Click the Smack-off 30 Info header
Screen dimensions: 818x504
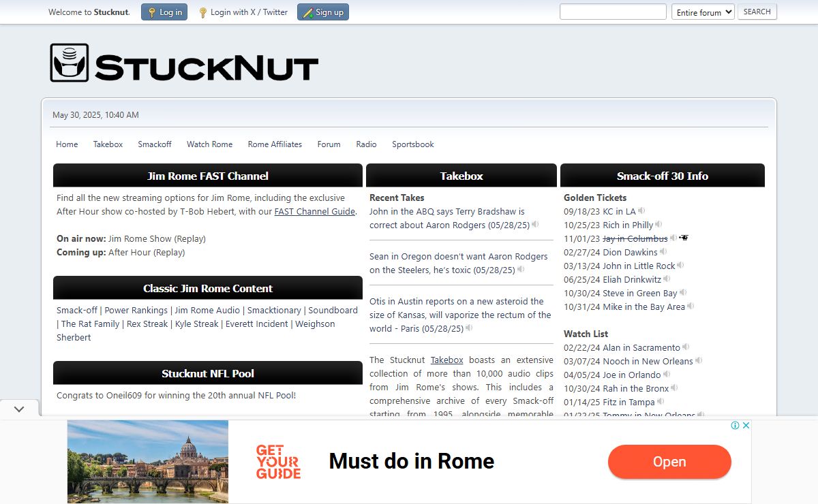663,176
